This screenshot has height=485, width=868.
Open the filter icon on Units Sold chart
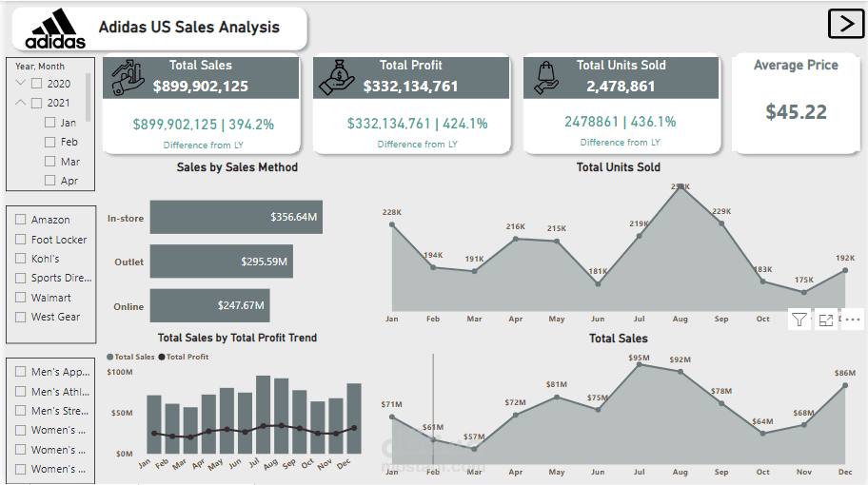point(799,320)
